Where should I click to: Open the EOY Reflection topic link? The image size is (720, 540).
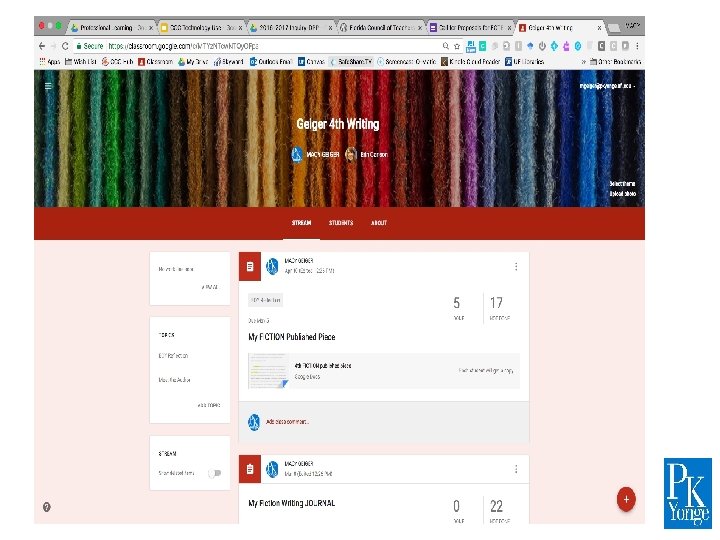(x=173, y=355)
